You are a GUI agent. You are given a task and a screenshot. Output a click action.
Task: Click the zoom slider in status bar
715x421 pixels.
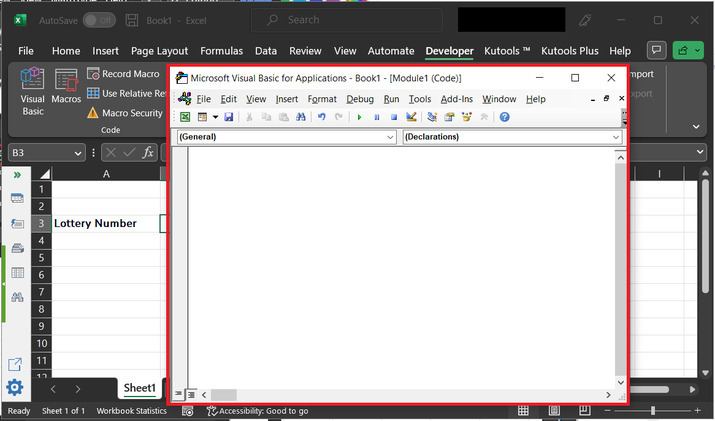click(x=653, y=411)
